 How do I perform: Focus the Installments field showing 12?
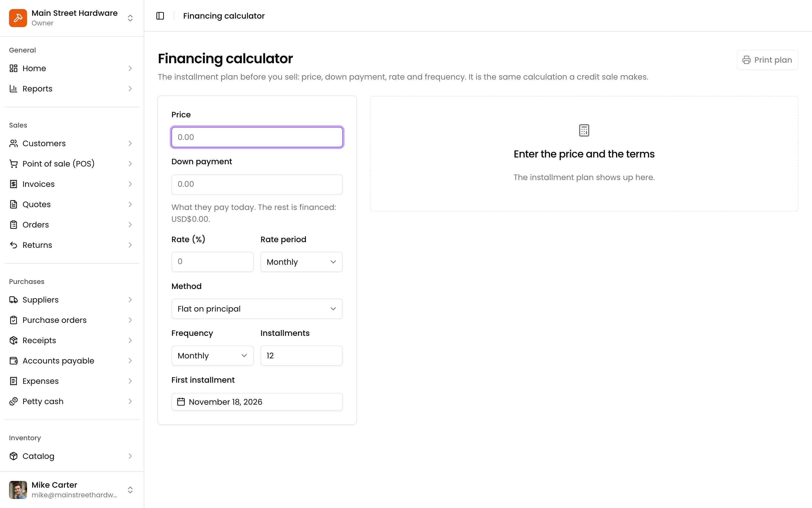[x=301, y=356]
